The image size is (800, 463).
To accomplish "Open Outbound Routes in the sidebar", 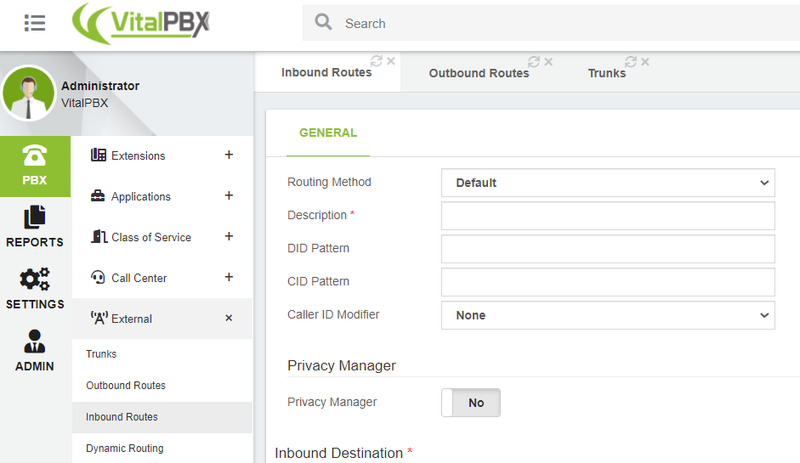I will (x=126, y=385).
